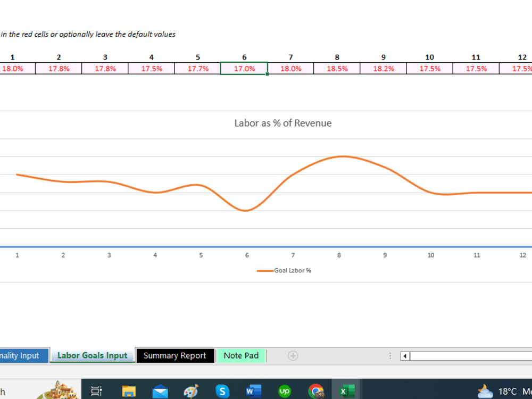
Task: Switch to the Summary Report tab
Action: pos(175,355)
